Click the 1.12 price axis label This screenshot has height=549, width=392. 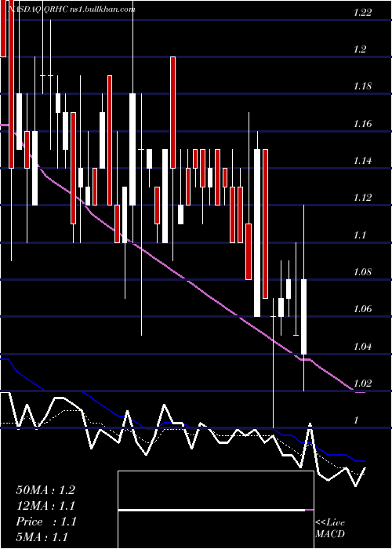362,198
